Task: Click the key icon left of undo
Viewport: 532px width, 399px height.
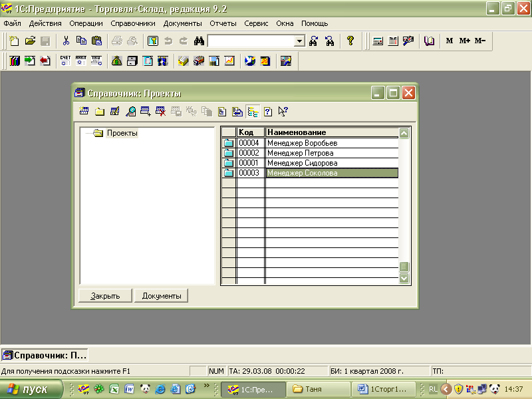Action: pos(153,41)
